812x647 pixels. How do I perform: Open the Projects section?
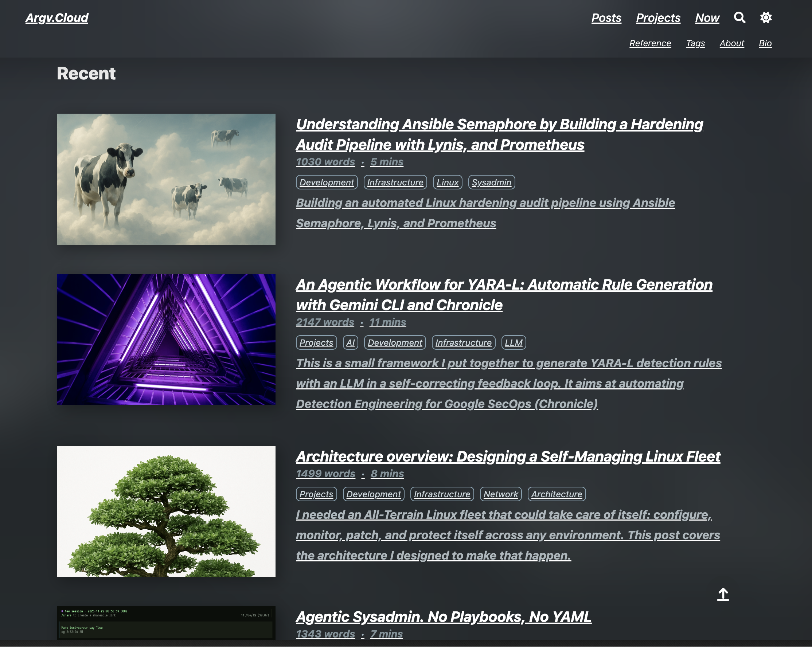[658, 18]
